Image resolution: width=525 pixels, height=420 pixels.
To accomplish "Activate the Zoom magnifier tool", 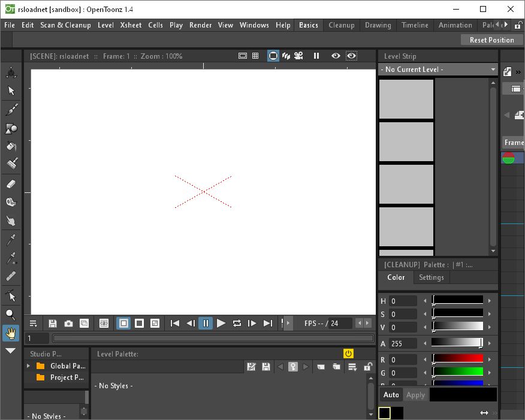I will tap(11, 315).
